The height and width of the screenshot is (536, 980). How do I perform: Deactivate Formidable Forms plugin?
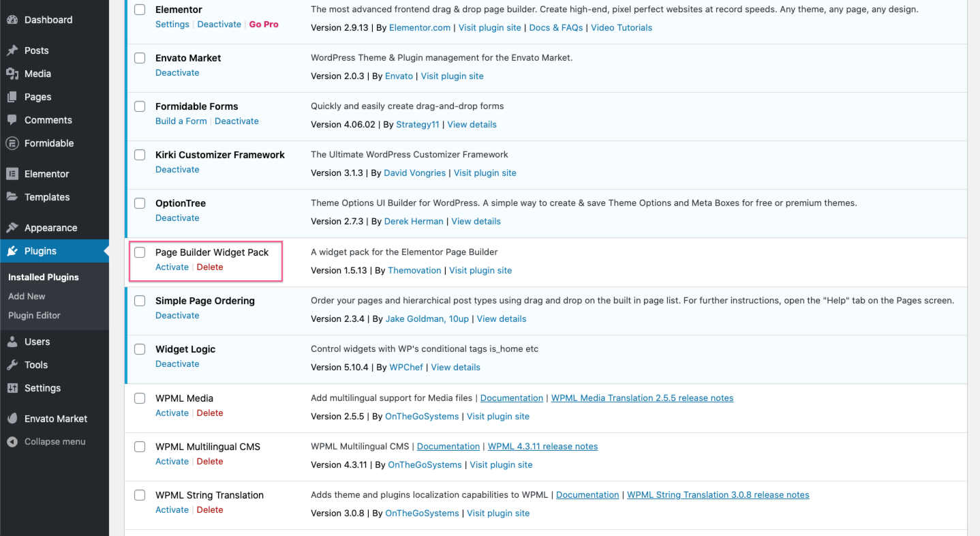236,121
